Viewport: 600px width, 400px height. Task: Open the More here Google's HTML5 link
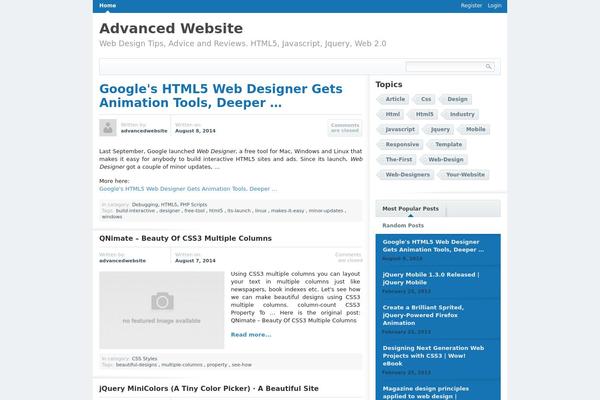pos(188,189)
